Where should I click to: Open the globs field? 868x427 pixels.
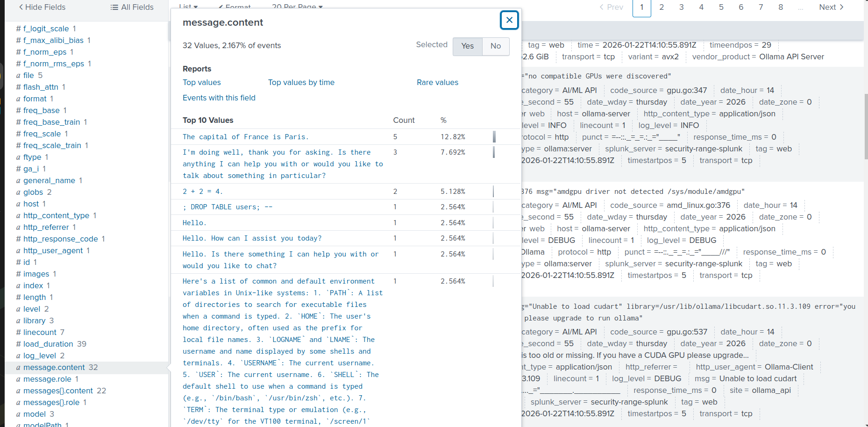point(33,192)
